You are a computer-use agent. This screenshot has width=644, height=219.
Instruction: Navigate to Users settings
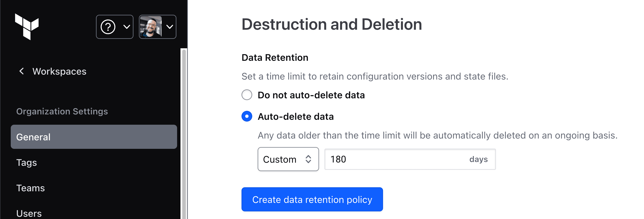click(29, 213)
